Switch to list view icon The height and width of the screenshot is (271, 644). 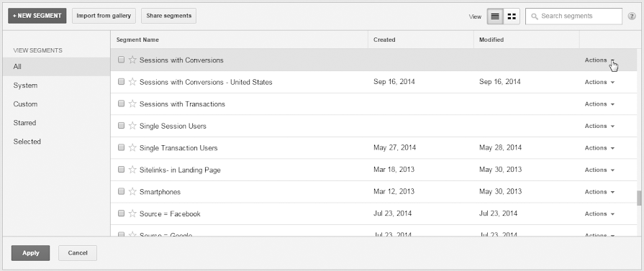pyautogui.click(x=495, y=17)
